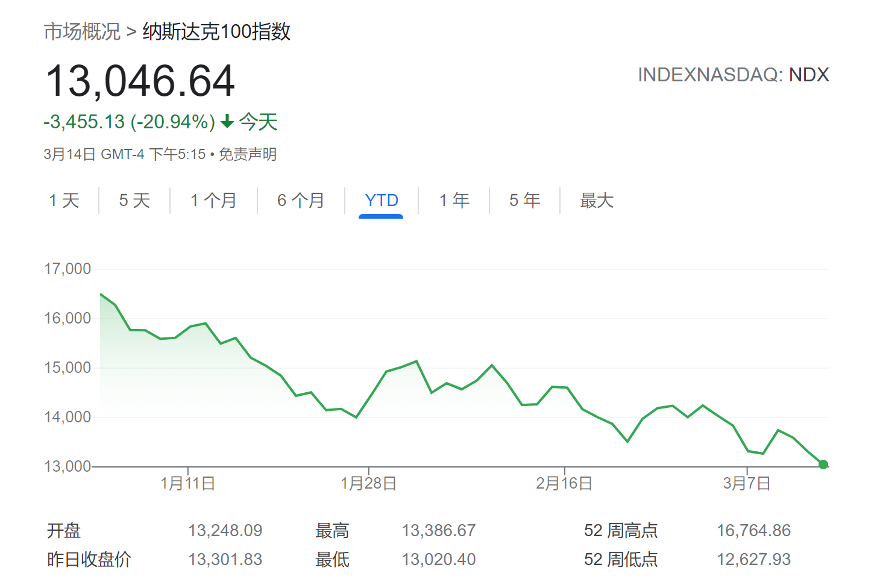Viewport: 880px width, 588px height.
Task: Click the 最低 value 13,020.40
Action: point(439,559)
